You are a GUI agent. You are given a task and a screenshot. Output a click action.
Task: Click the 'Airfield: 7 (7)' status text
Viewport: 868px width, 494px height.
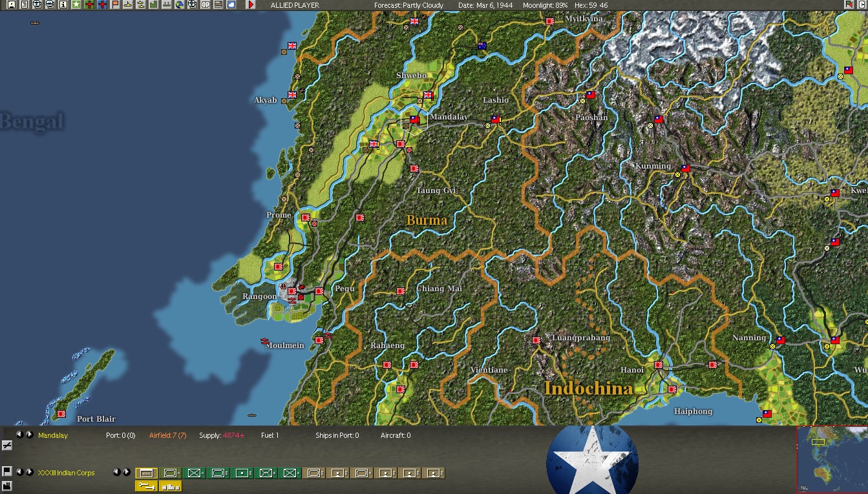point(167,435)
